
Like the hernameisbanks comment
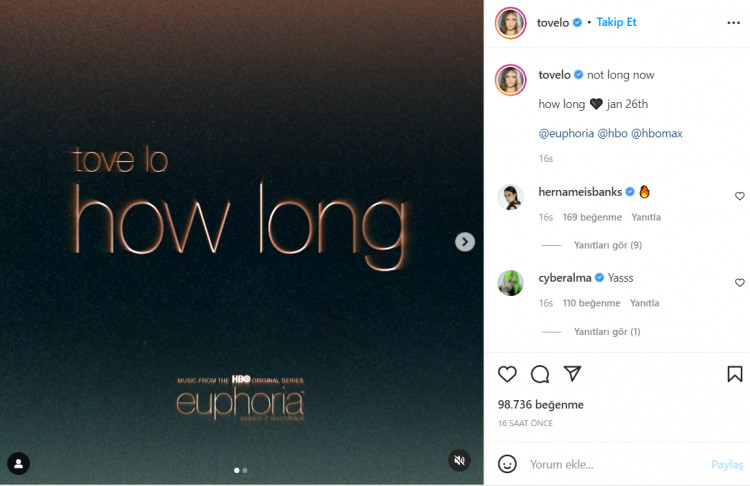(739, 196)
